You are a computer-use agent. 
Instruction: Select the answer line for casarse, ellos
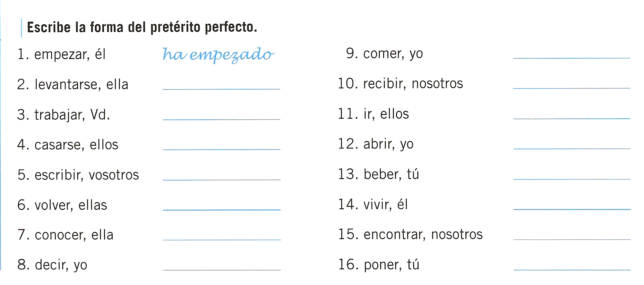(x=221, y=149)
